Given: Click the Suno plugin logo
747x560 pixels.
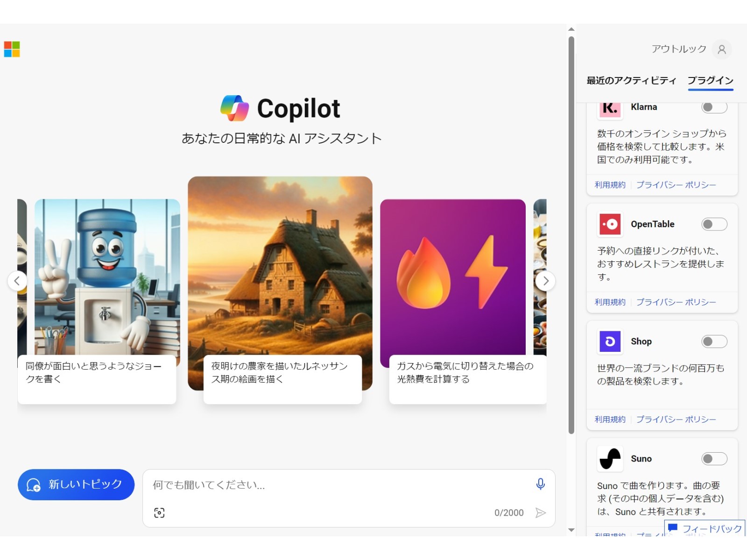Looking at the screenshot, I should point(610,459).
